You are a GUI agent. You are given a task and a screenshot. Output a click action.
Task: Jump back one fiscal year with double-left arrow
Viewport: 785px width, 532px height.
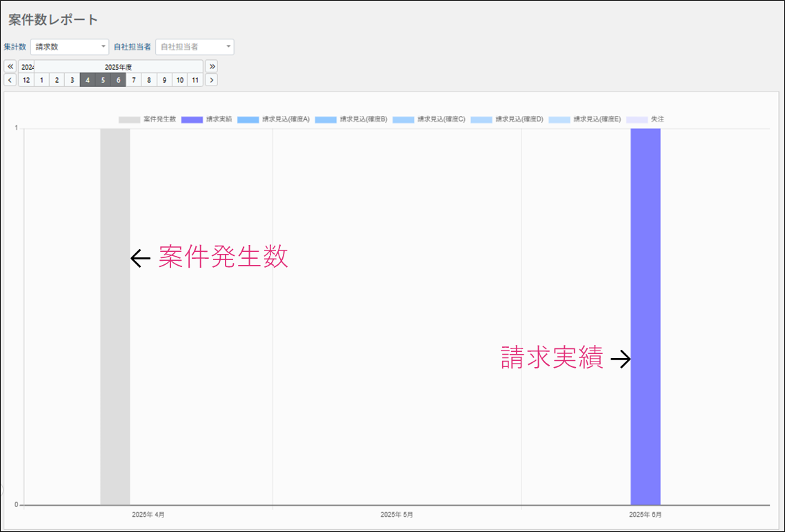pos(10,67)
